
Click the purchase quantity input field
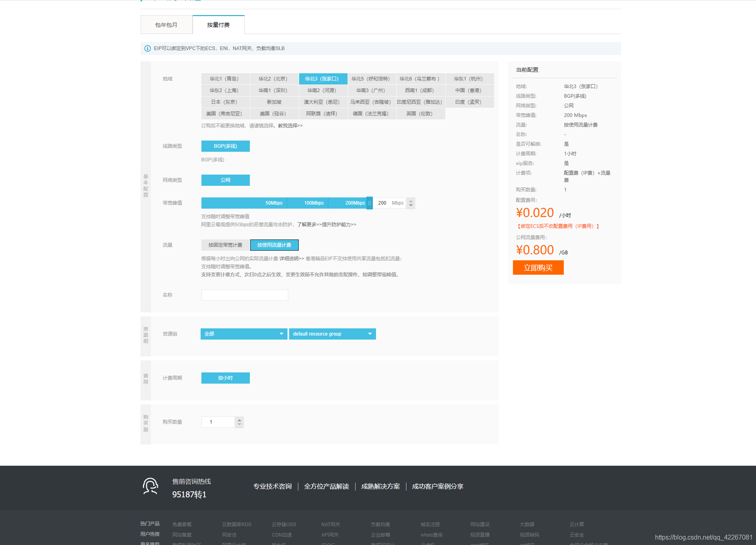[x=218, y=422]
